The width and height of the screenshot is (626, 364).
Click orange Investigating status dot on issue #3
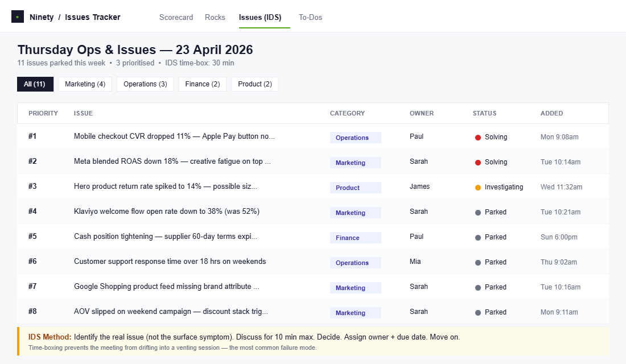478,188
